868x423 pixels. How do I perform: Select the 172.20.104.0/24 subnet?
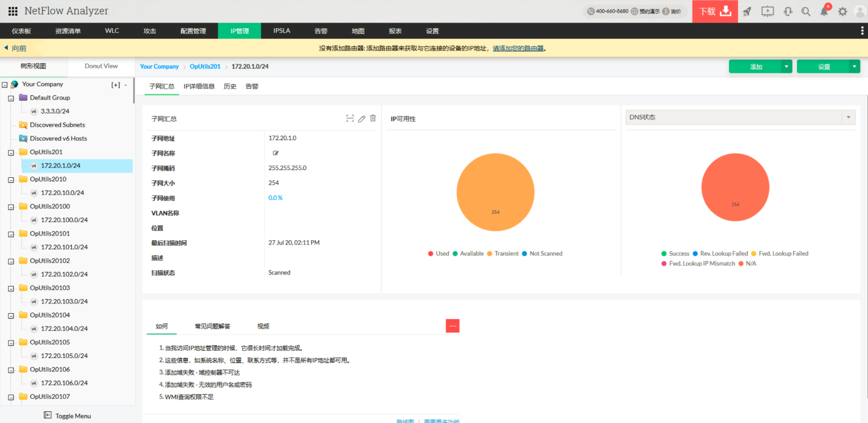tap(64, 328)
